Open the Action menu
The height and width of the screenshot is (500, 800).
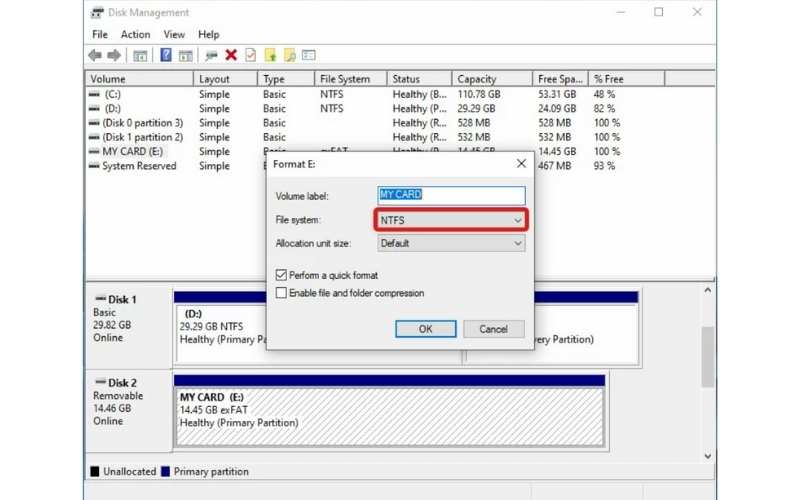pyautogui.click(x=135, y=34)
